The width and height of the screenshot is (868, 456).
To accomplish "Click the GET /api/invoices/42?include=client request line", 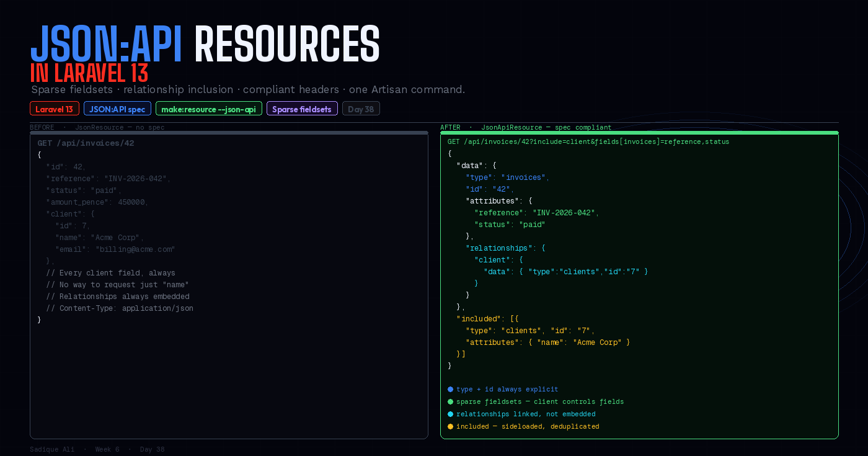I will pyautogui.click(x=587, y=141).
